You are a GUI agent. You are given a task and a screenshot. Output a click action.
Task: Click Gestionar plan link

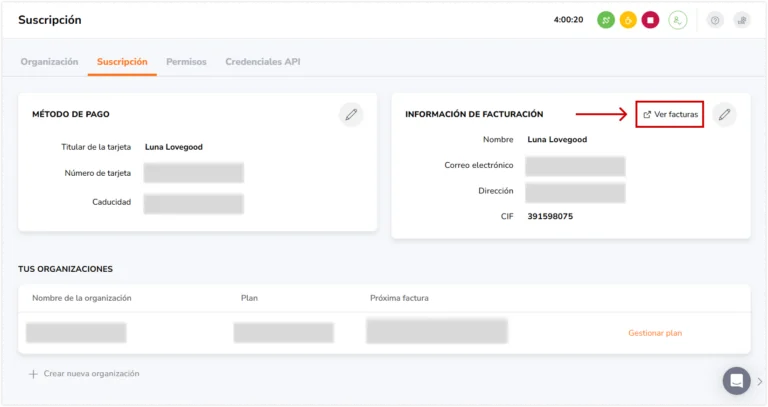point(655,333)
